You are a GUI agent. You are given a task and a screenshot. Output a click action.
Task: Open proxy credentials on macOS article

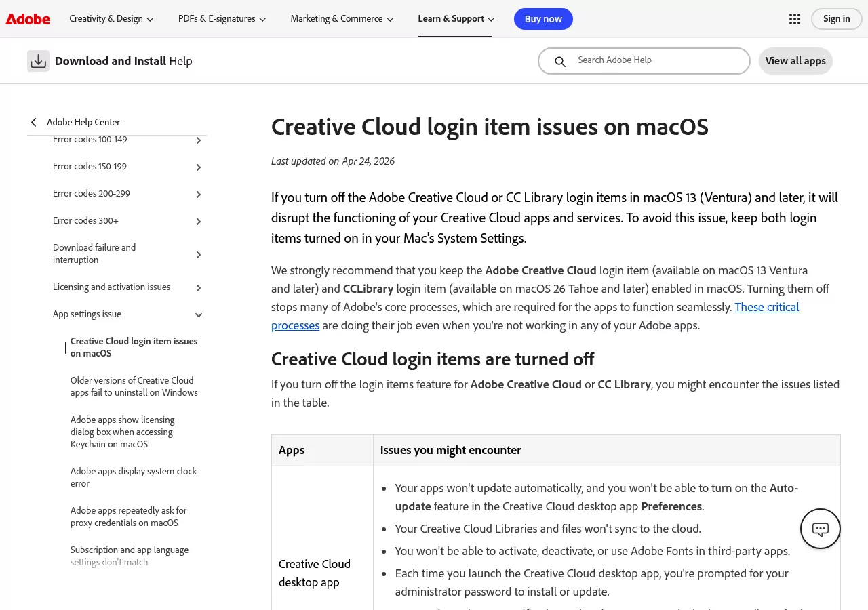pyautogui.click(x=129, y=516)
